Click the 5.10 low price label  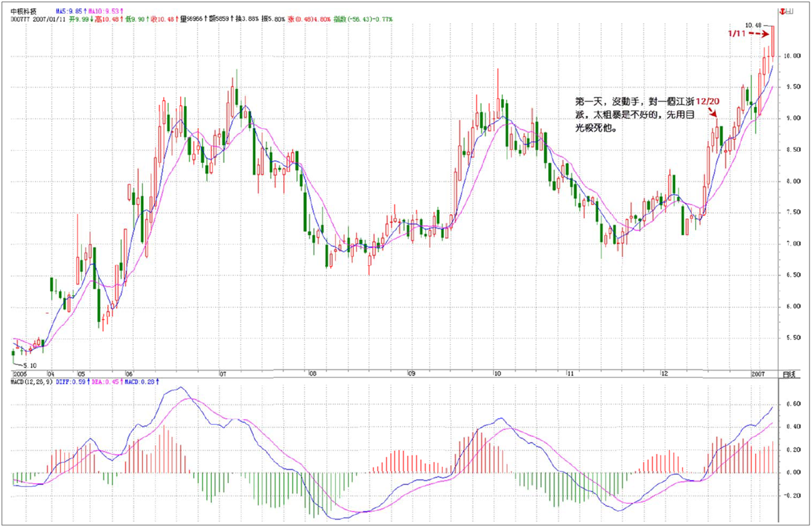[x=30, y=365]
